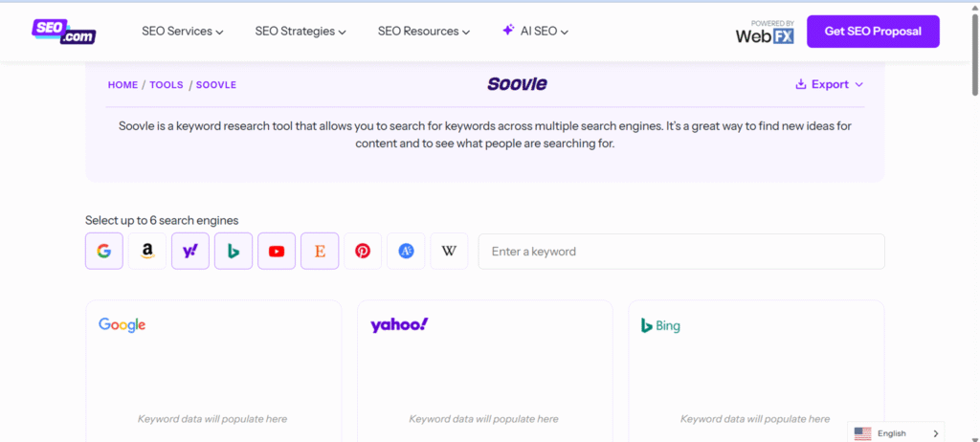Click the page's vertical scrollbar

pos(973,191)
